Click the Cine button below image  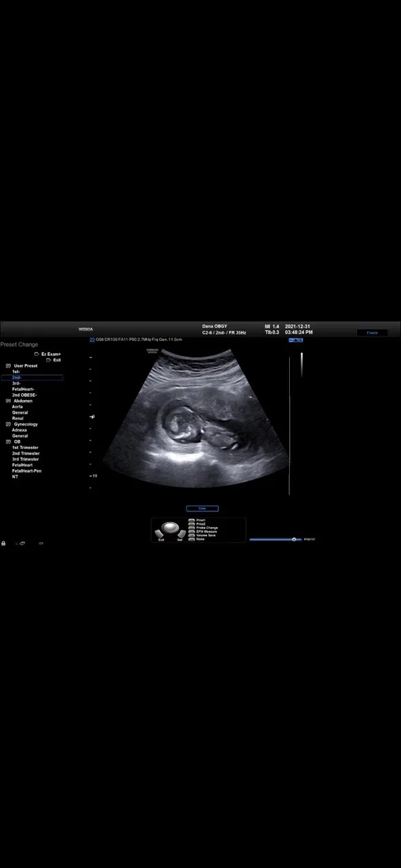click(202, 509)
